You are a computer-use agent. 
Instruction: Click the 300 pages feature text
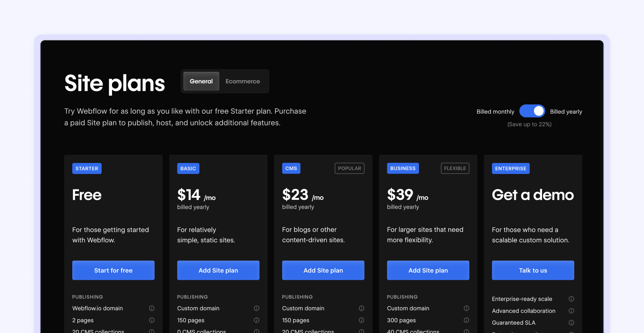(x=401, y=320)
